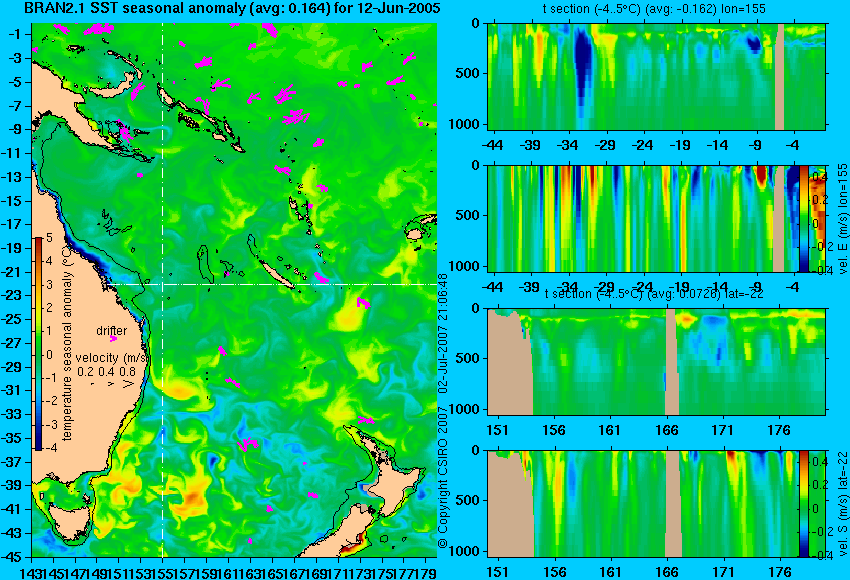Select the vel. E (m/s) color bar

(x=804, y=218)
